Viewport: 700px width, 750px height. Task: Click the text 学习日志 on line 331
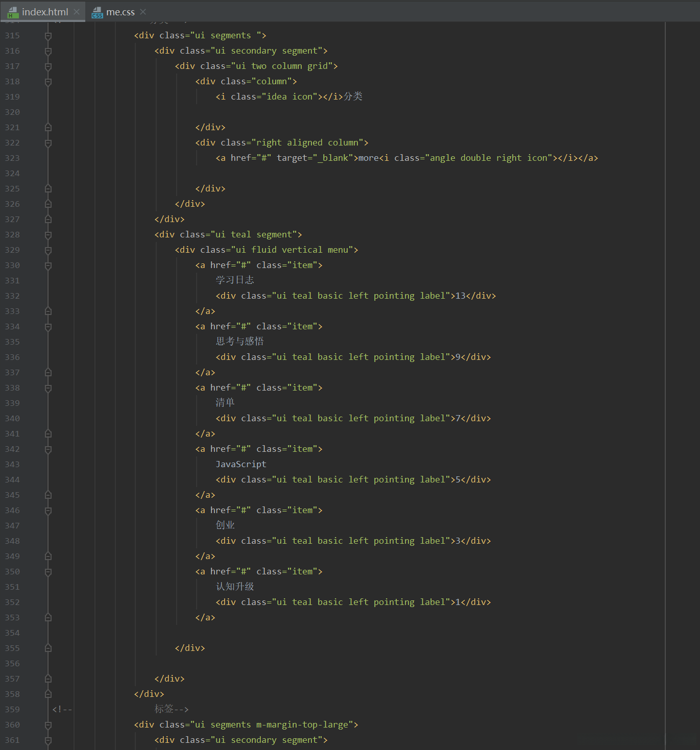coord(235,280)
